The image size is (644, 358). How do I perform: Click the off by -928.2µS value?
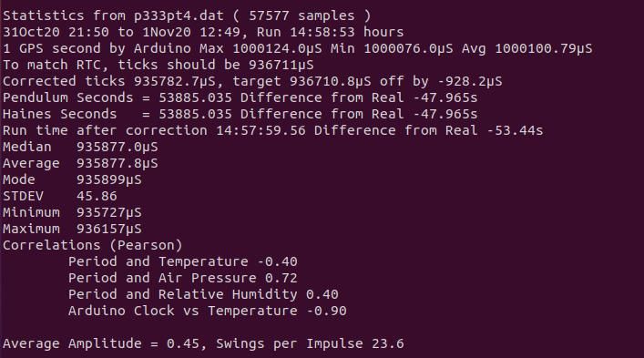point(441,81)
